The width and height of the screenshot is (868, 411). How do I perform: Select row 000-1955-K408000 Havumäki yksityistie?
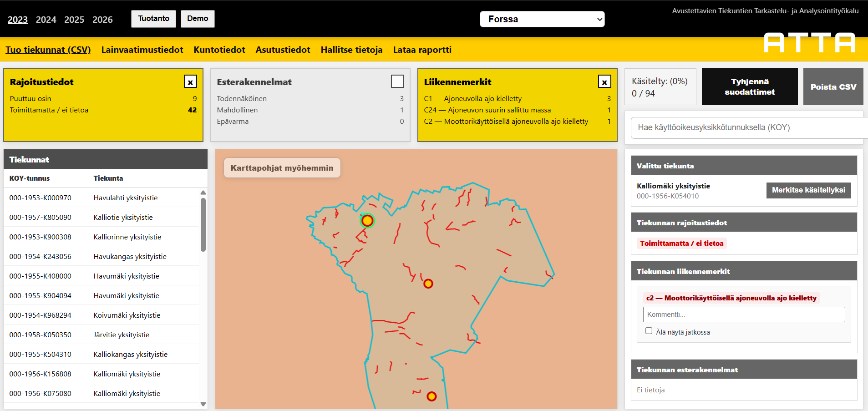[101, 276]
